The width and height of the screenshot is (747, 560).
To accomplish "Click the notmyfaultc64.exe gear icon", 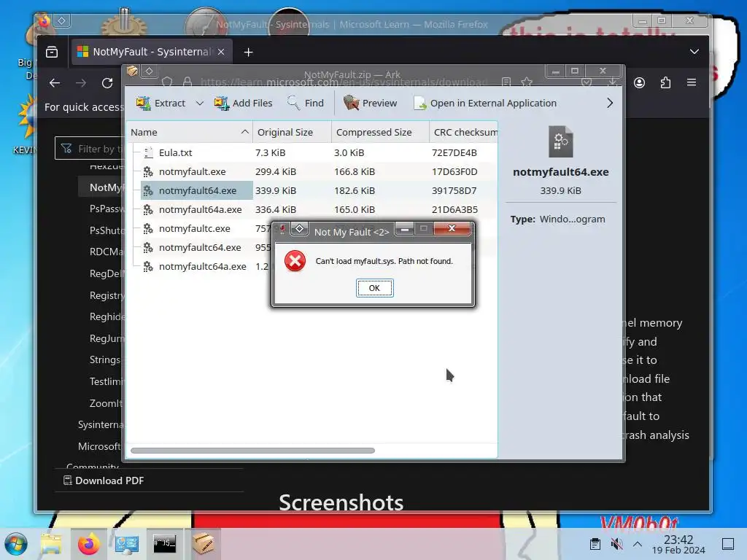I will [148, 248].
